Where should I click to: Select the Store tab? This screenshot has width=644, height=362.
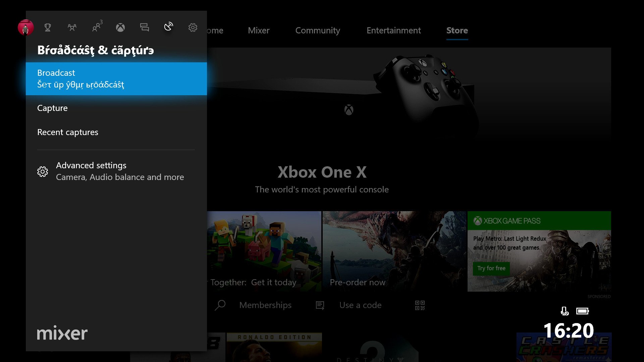(x=457, y=31)
